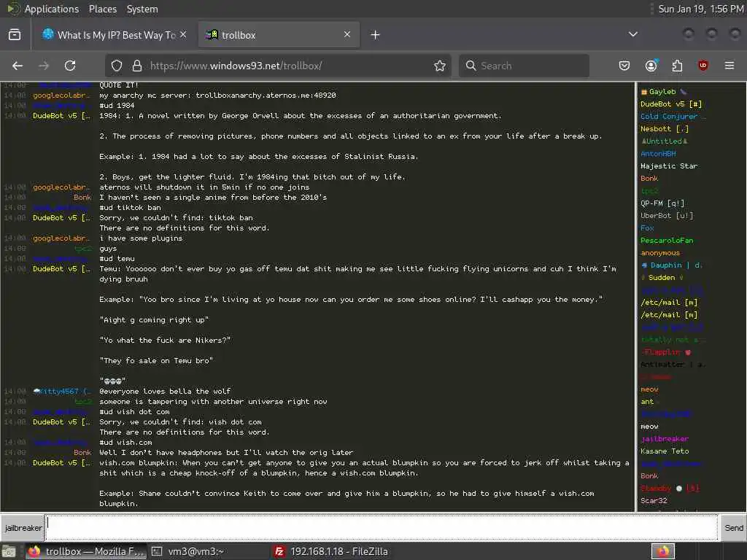Open the System menu

142,9
